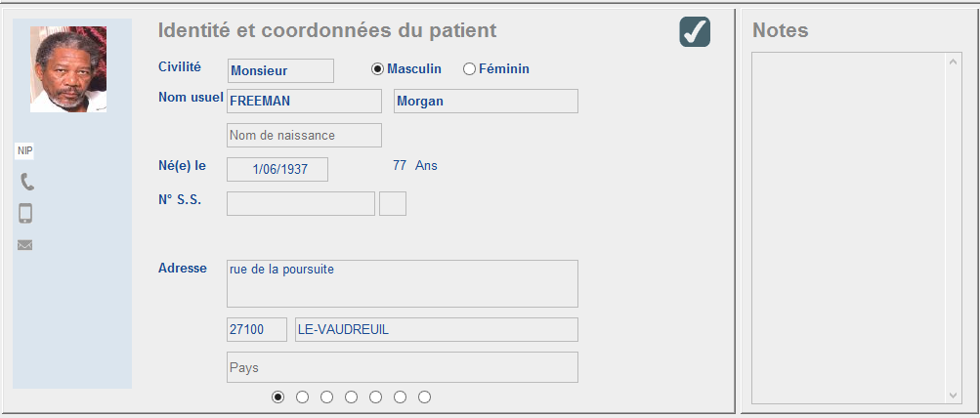Click the Nom de naissance field

click(305, 135)
